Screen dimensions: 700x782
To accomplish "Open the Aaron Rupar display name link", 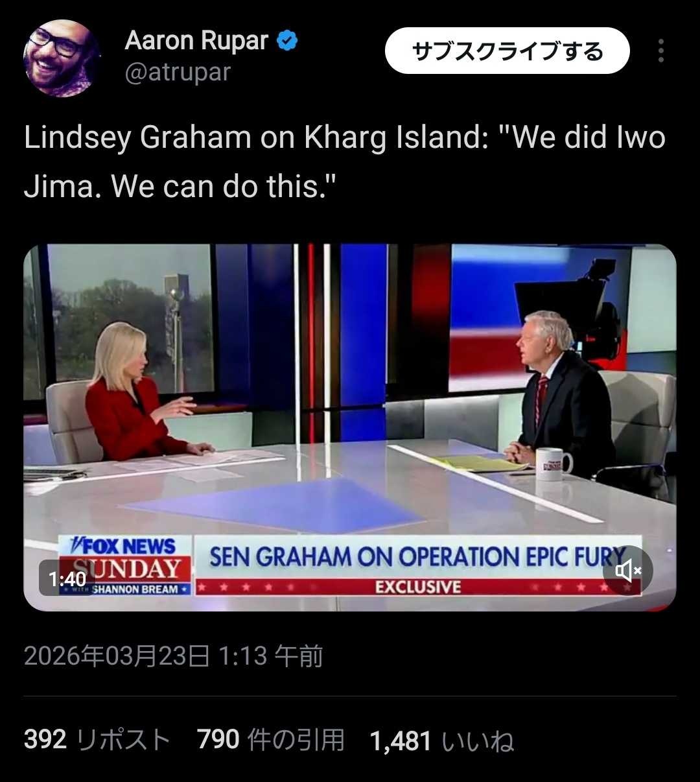I will pyautogui.click(x=196, y=41).
